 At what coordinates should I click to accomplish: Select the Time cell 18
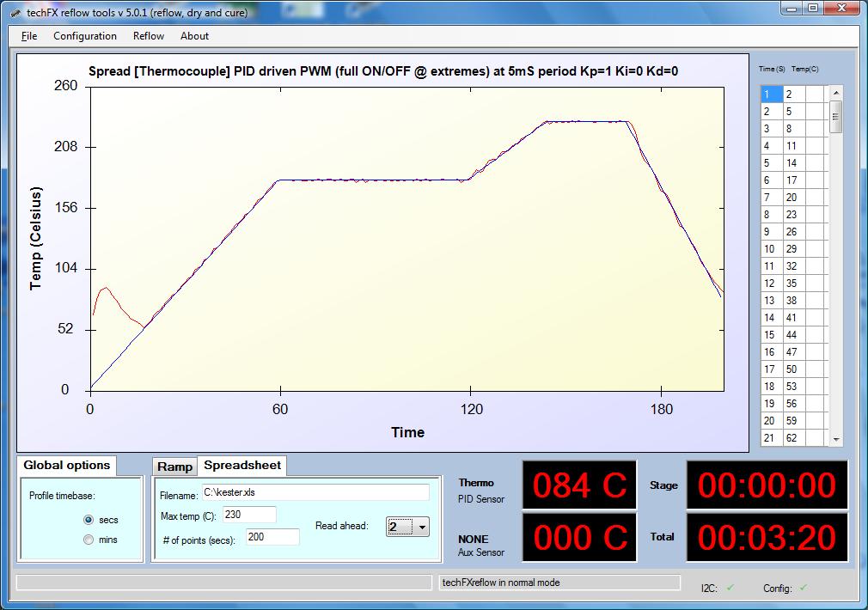(772, 386)
